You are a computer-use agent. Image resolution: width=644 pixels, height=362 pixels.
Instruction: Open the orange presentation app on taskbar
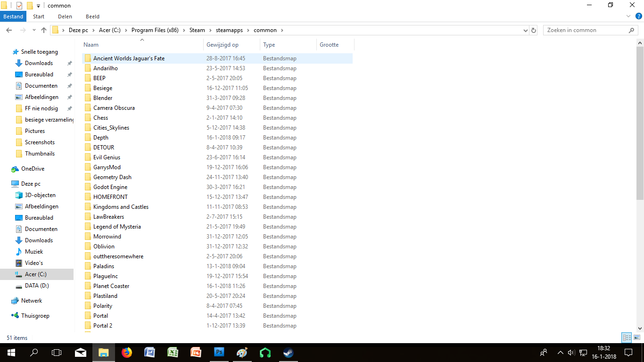point(196,352)
